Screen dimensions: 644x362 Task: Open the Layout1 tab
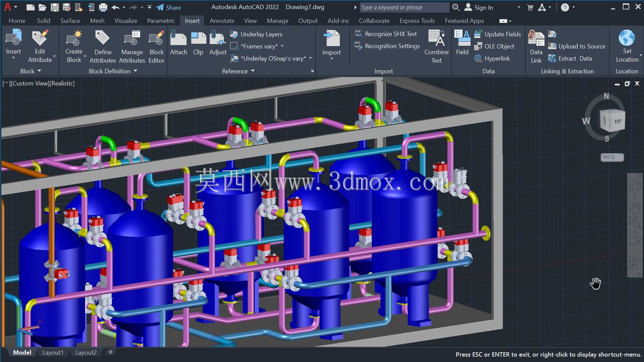53,352
